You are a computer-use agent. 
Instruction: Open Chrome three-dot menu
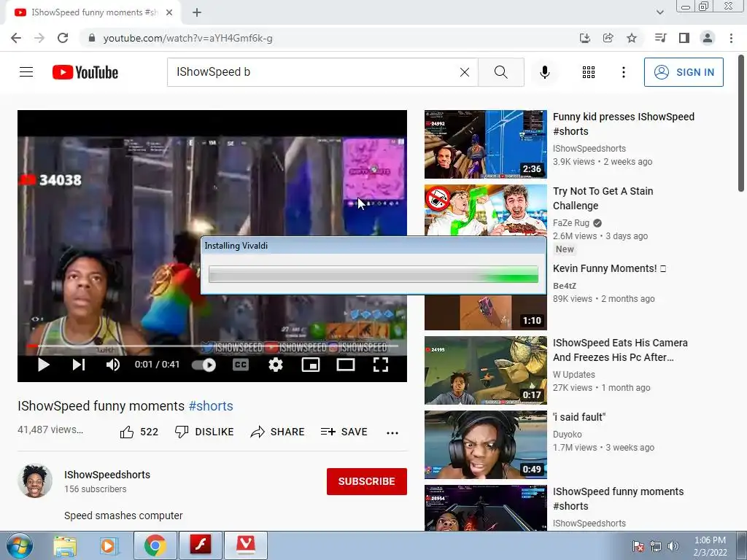[x=731, y=38]
